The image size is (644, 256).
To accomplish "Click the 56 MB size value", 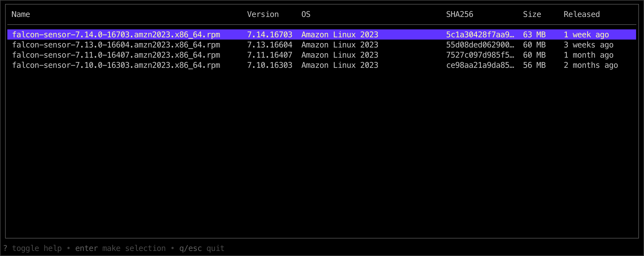I will (534, 65).
